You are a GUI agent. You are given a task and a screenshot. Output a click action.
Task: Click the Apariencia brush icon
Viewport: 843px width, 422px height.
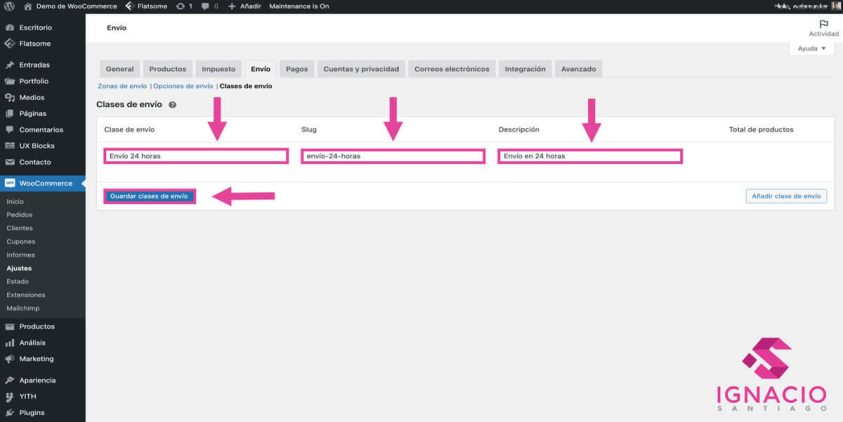coord(10,380)
